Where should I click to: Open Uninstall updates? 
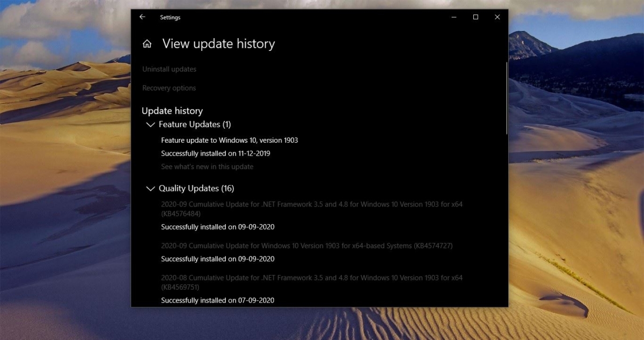pos(169,69)
